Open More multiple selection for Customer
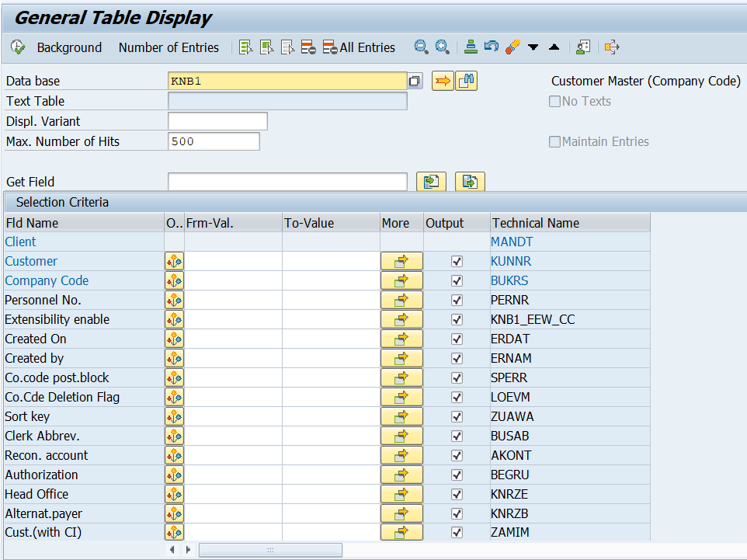This screenshot has height=560, width=747. point(401,261)
